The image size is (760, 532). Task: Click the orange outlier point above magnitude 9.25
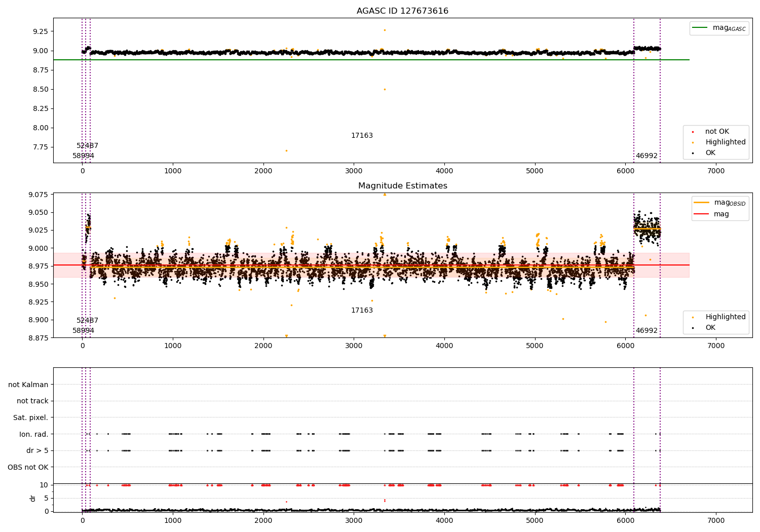click(385, 30)
